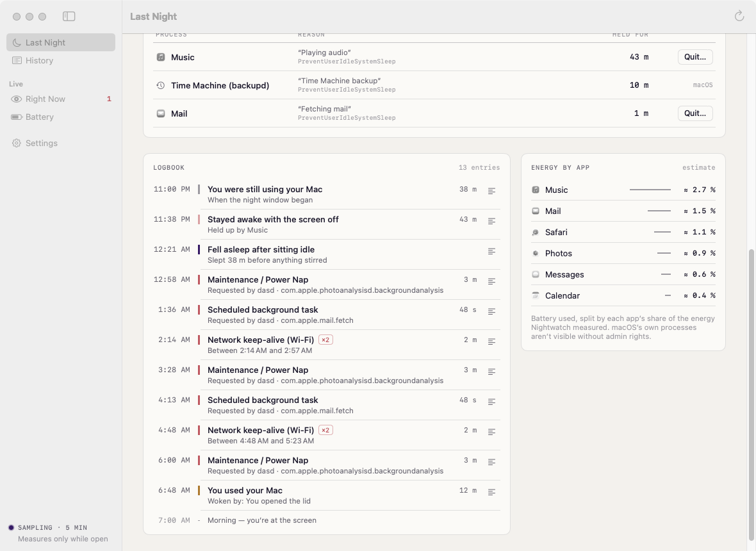
Task: Click the Mail energy usage bar
Action: pyautogui.click(x=659, y=211)
